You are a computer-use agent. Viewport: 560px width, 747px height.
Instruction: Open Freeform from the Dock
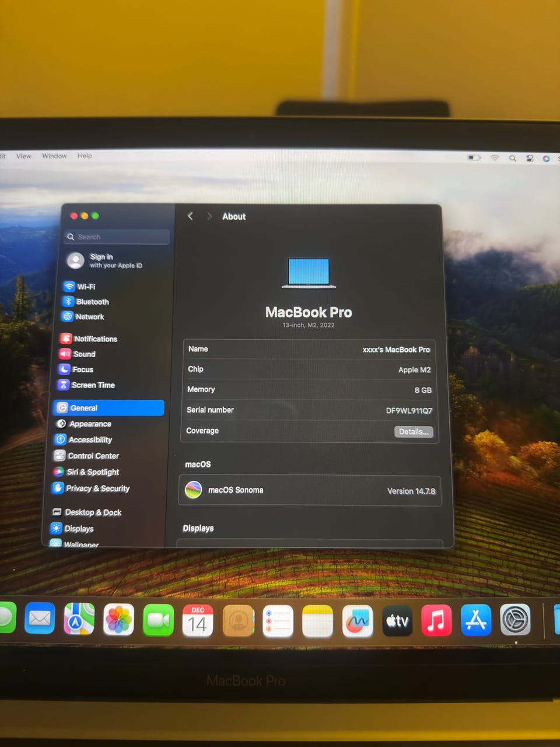[x=357, y=621]
